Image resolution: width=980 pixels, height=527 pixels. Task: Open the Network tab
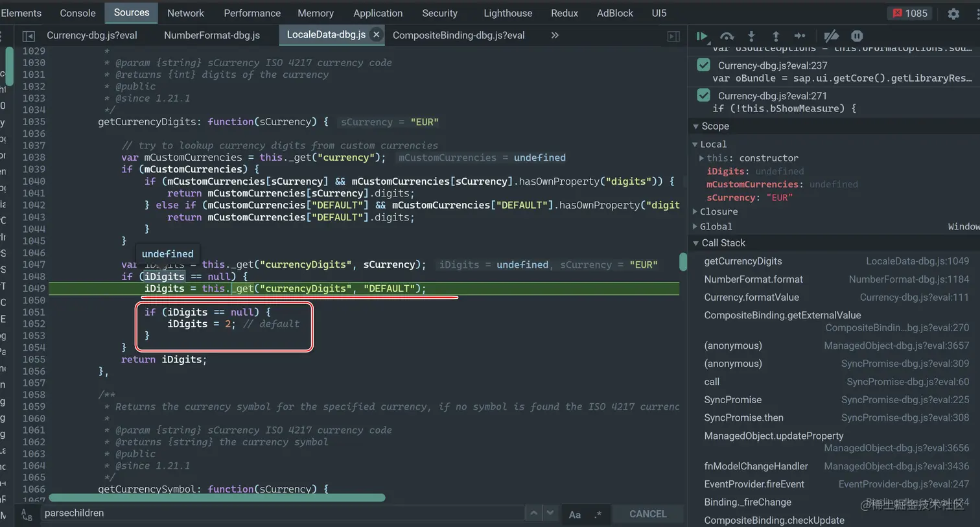[185, 13]
